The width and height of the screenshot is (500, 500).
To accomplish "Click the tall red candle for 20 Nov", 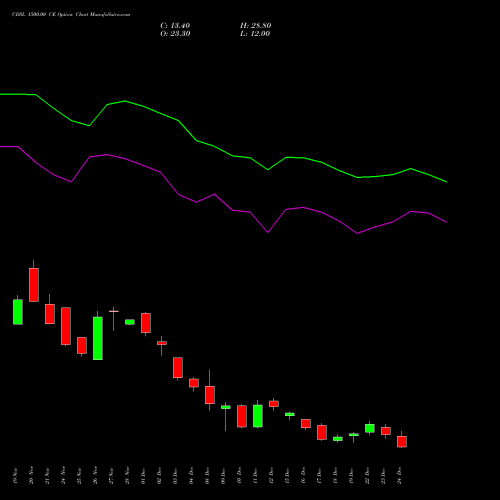I will click(34, 285).
